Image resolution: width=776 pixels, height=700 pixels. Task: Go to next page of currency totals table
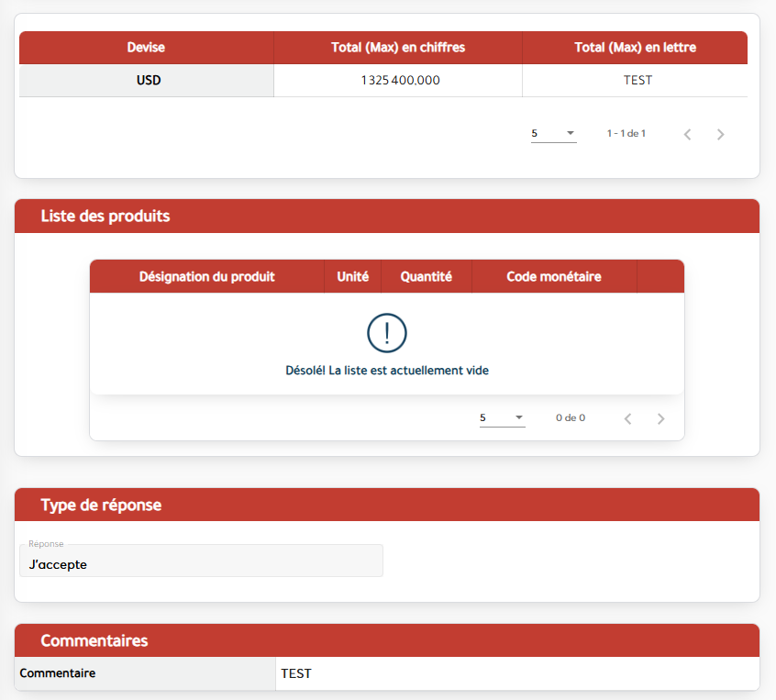pyautogui.click(x=720, y=134)
